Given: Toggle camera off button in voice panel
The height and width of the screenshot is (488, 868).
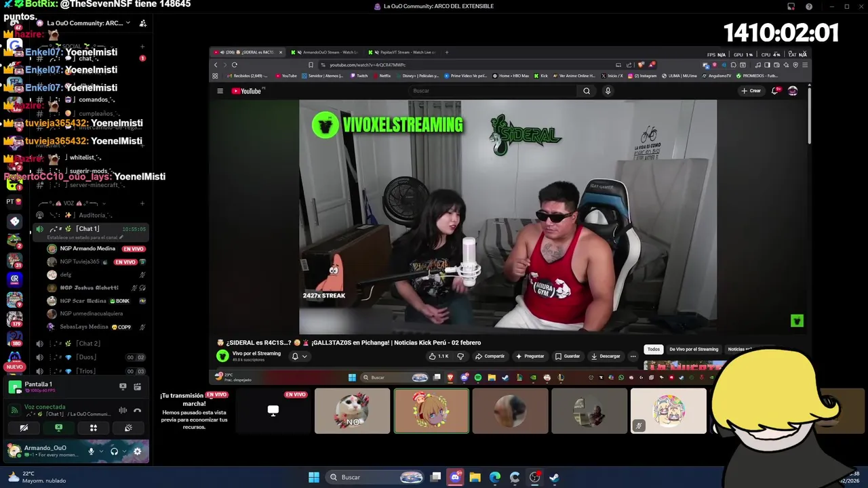Looking at the screenshot, I should 24,428.
